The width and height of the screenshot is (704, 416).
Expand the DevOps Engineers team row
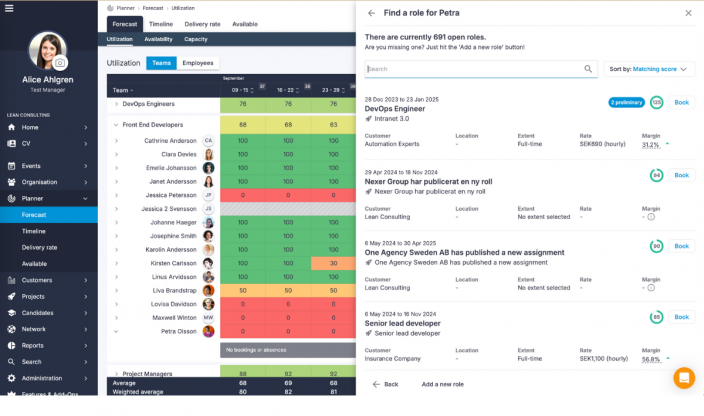click(115, 103)
